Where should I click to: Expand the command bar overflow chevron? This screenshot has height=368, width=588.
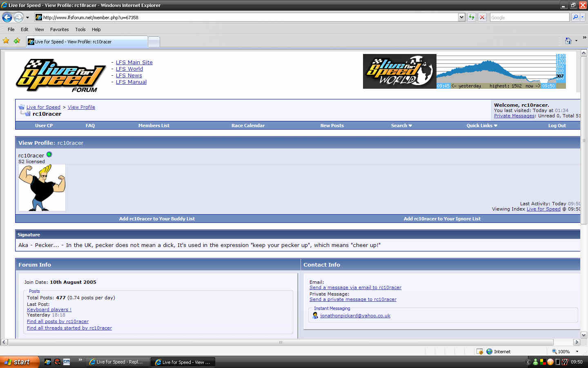(x=584, y=38)
